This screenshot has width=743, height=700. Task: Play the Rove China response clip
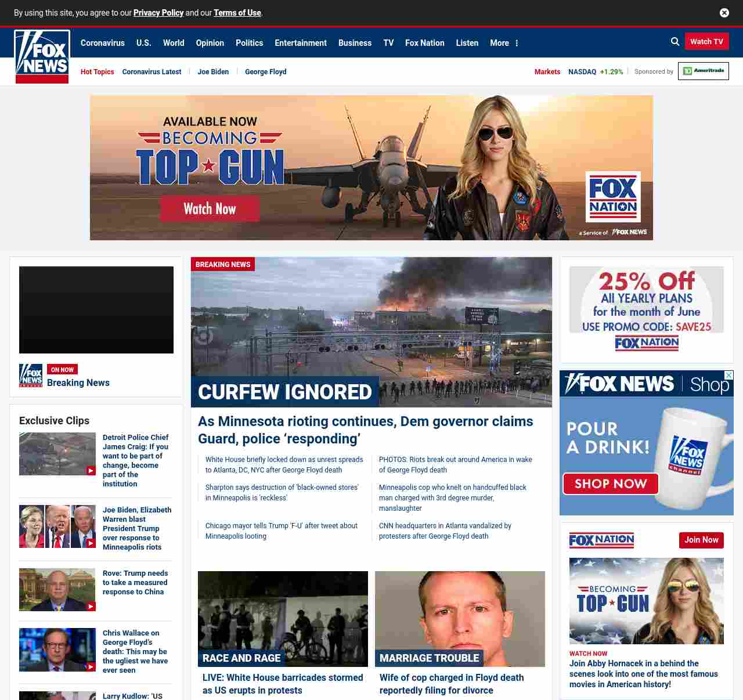click(x=57, y=589)
